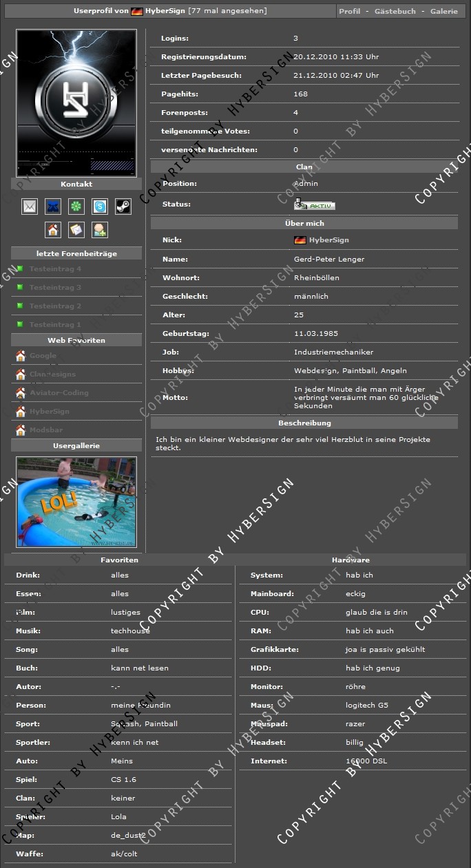Open the Aviator-Coding favorite link
The image size is (471, 868).
[x=59, y=393]
